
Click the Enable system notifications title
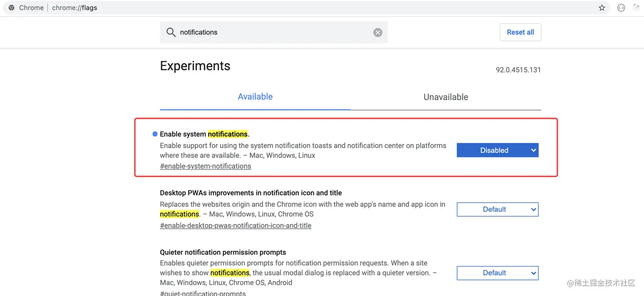click(204, 134)
